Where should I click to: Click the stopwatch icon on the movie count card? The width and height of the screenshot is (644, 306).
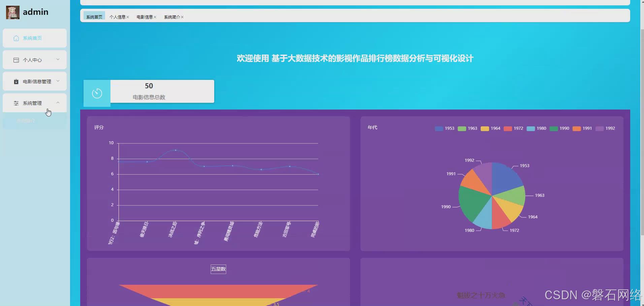pos(97,93)
